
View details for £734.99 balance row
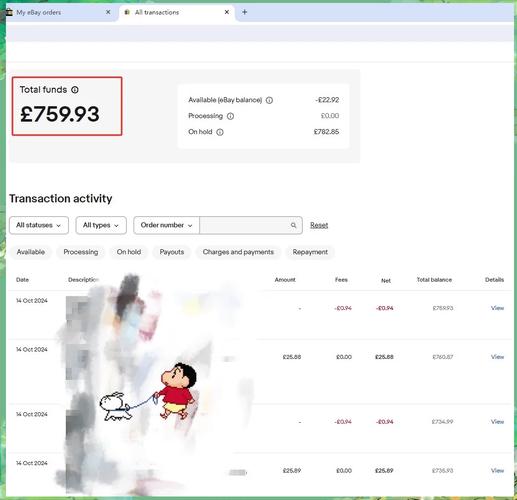[x=497, y=422]
